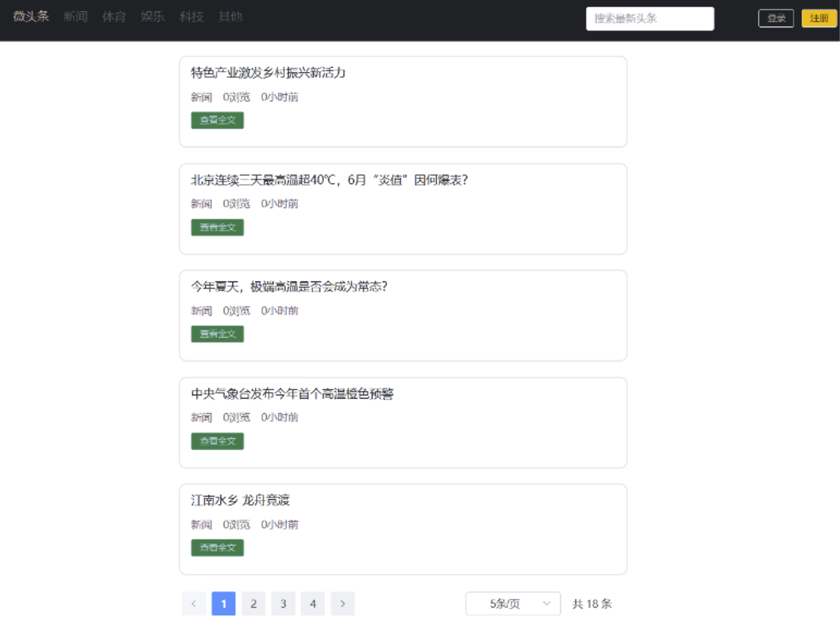Open full article about Beijing 40℃ heat
This screenshot has height=643, width=840.
pos(217,227)
